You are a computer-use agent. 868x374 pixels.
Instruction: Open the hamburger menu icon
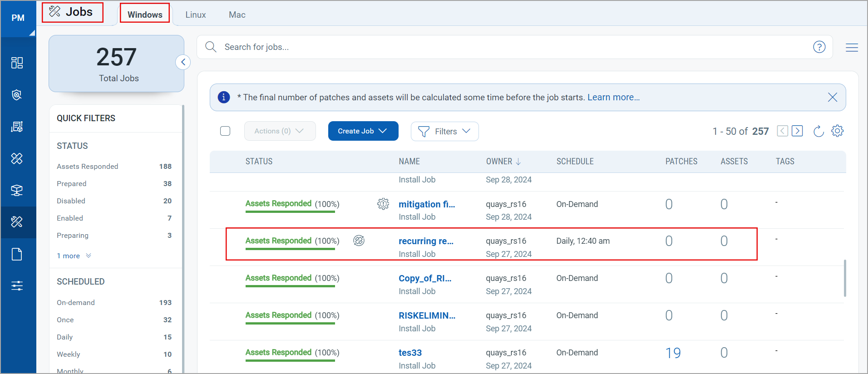point(852,47)
